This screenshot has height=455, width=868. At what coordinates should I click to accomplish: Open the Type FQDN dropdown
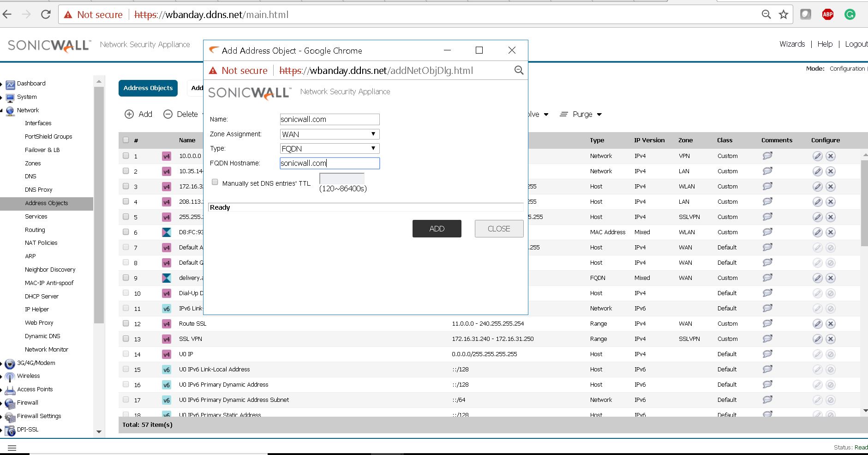tap(329, 148)
